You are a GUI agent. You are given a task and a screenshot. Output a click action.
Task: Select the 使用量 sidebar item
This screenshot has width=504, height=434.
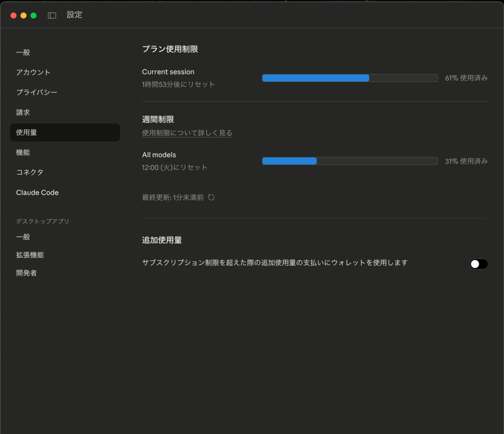(x=28, y=132)
